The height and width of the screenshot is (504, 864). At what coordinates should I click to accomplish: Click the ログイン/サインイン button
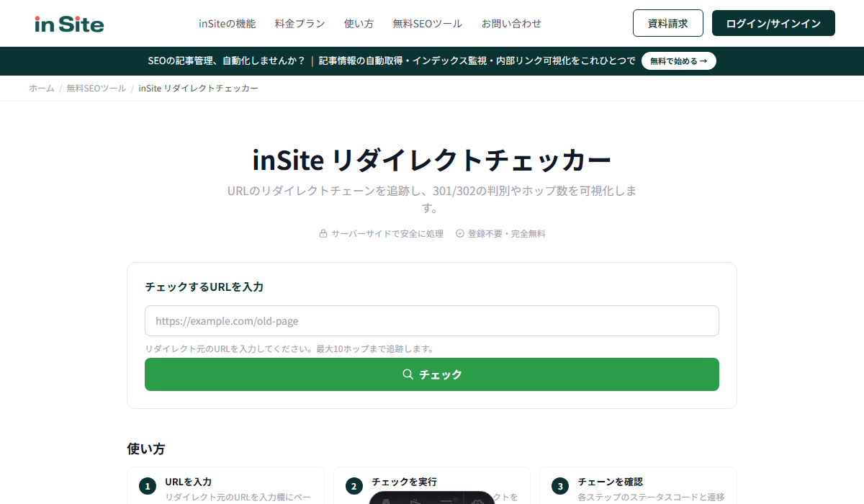(x=773, y=23)
